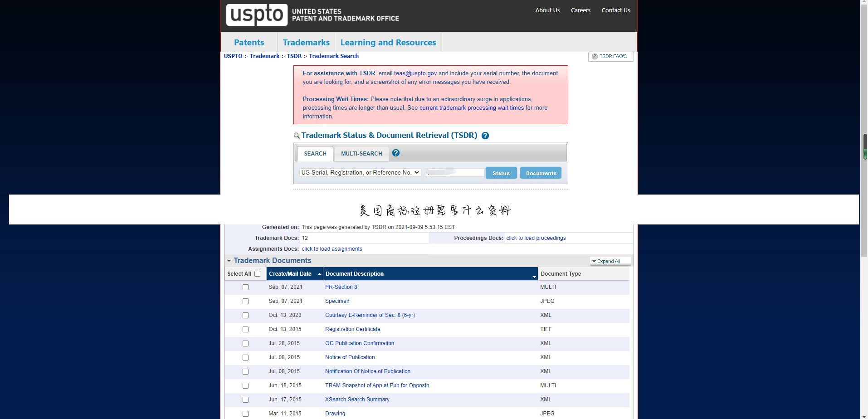Check the Courtesy E-Reminder row checkbox
Viewport: 868px width, 419px height.
(245, 315)
